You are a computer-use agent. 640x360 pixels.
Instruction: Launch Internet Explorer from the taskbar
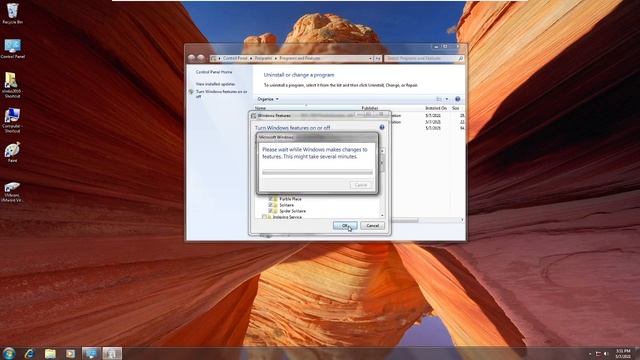(x=29, y=353)
